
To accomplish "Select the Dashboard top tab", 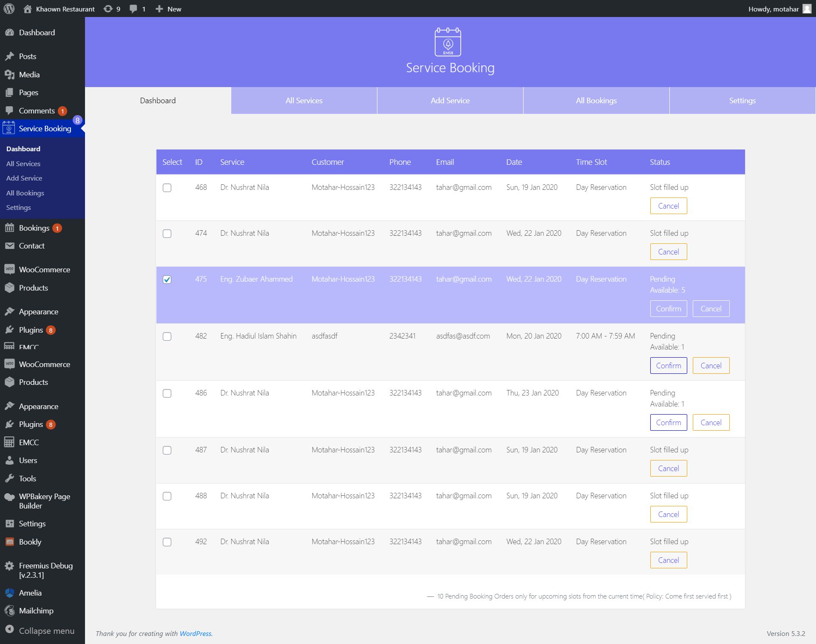I will pyautogui.click(x=158, y=101).
